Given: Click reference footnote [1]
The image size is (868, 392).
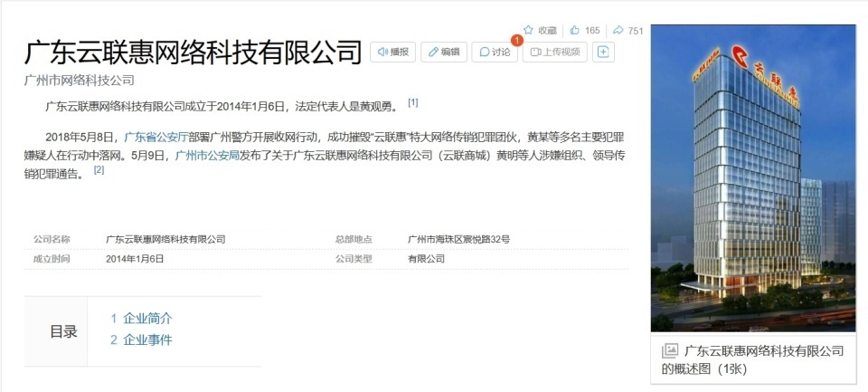Looking at the screenshot, I should coord(413,102).
